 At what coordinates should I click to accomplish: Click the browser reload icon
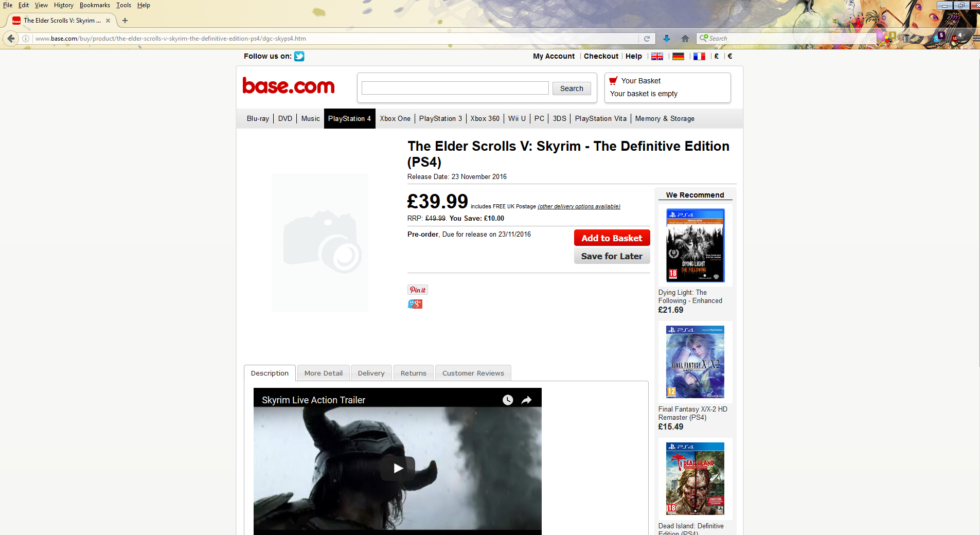647,39
